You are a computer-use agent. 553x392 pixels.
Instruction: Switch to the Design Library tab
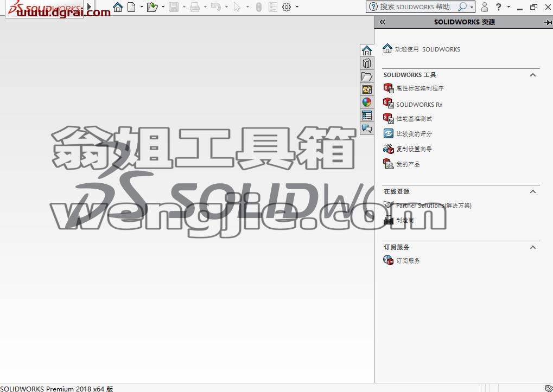tap(367, 63)
